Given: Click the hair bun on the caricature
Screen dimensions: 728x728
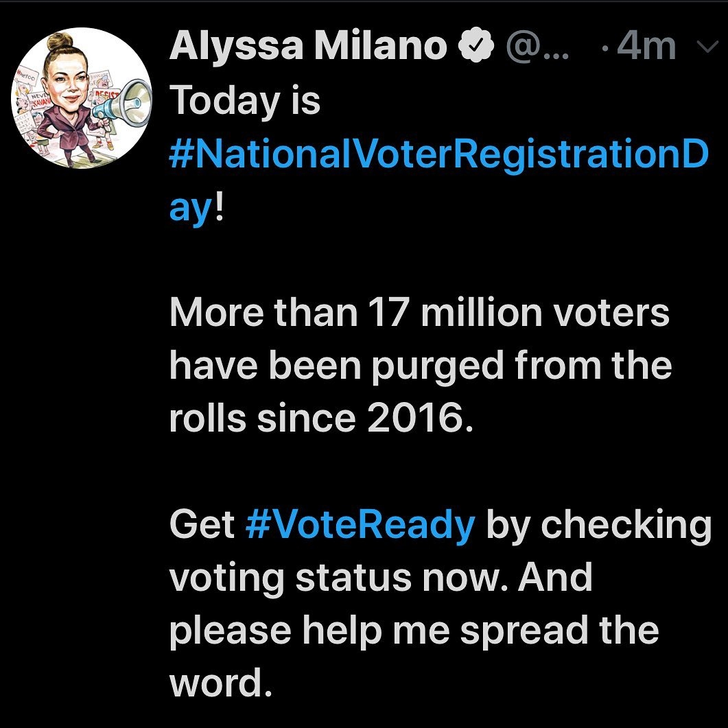Looking at the screenshot, I should [60, 41].
